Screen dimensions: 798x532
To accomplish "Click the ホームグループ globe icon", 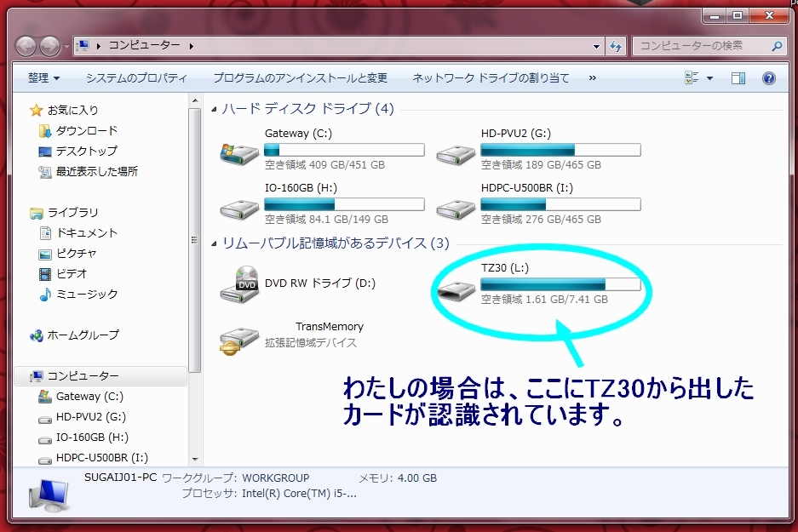I will pyautogui.click(x=36, y=335).
